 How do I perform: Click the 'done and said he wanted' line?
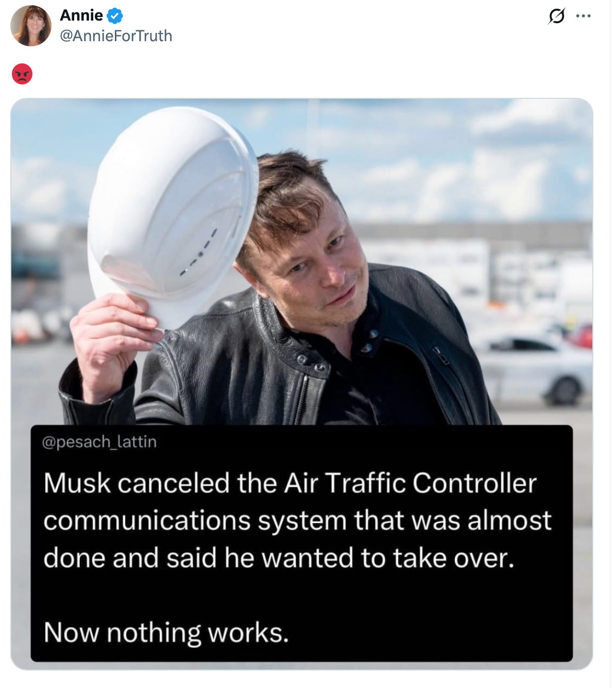tap(279, 558)
